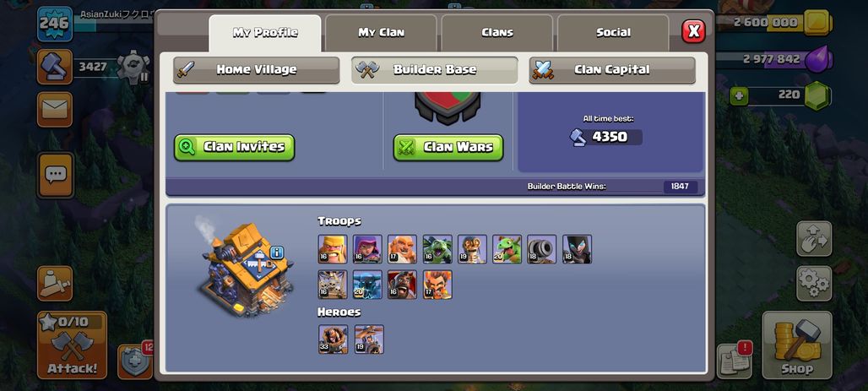Screen dimensions: 868x391
Task: Open the chat bubble icon
Action: [56, 176]
